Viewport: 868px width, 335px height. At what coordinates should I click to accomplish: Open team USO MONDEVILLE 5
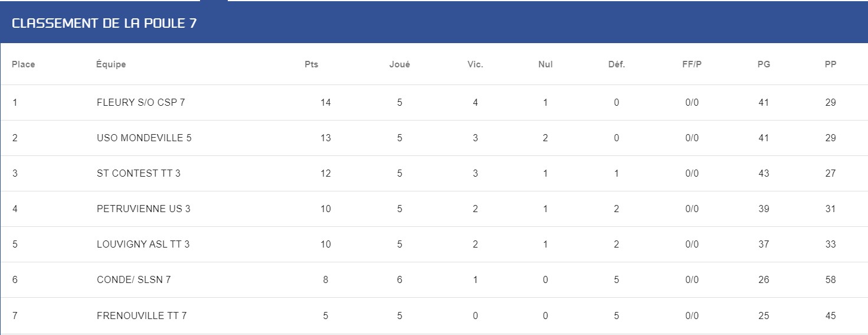pyautogui.click(x=144, y=138)
